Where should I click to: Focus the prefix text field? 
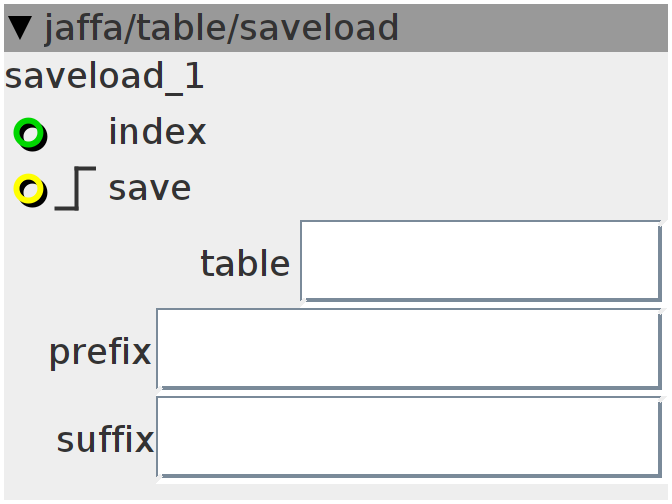click(x=409, y=349)
